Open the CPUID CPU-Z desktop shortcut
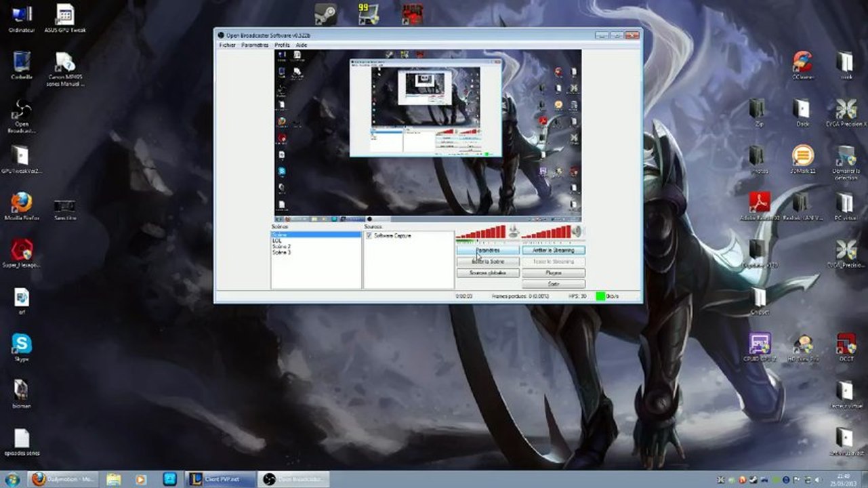 (x=759, y=347)
